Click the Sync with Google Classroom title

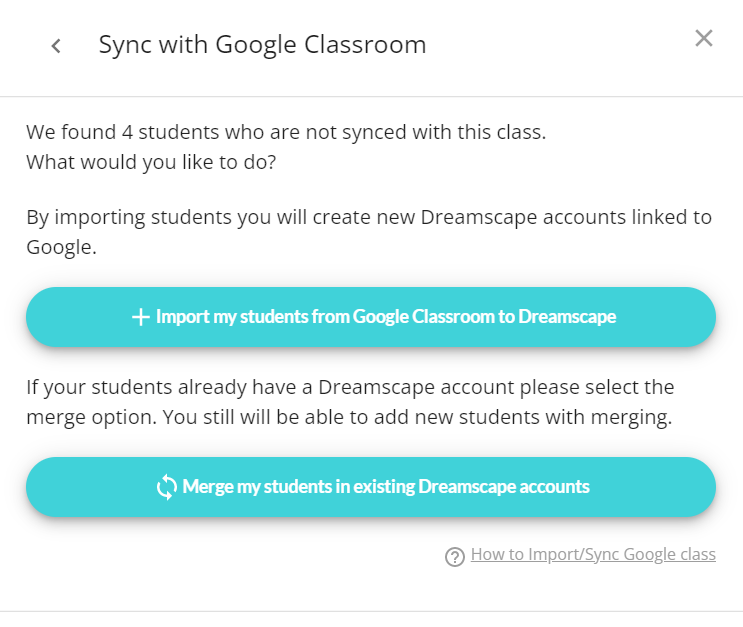click(x=263, y=45)
